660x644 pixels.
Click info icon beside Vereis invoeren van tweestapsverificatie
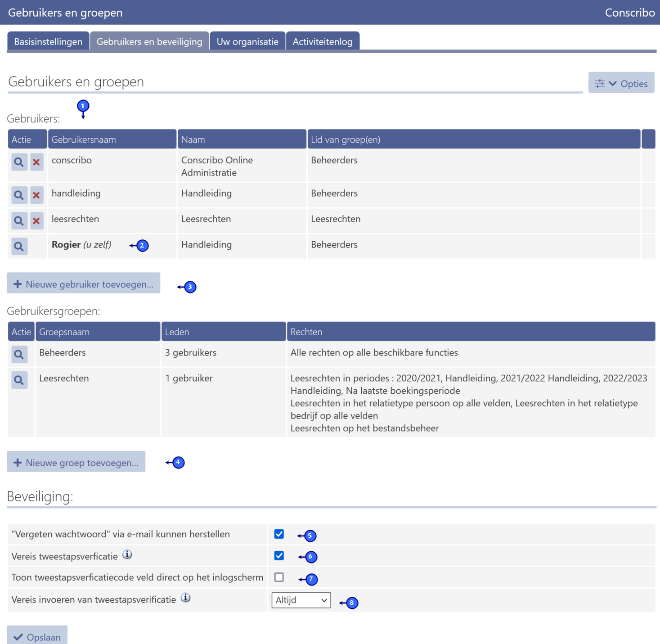coord(186,598)
